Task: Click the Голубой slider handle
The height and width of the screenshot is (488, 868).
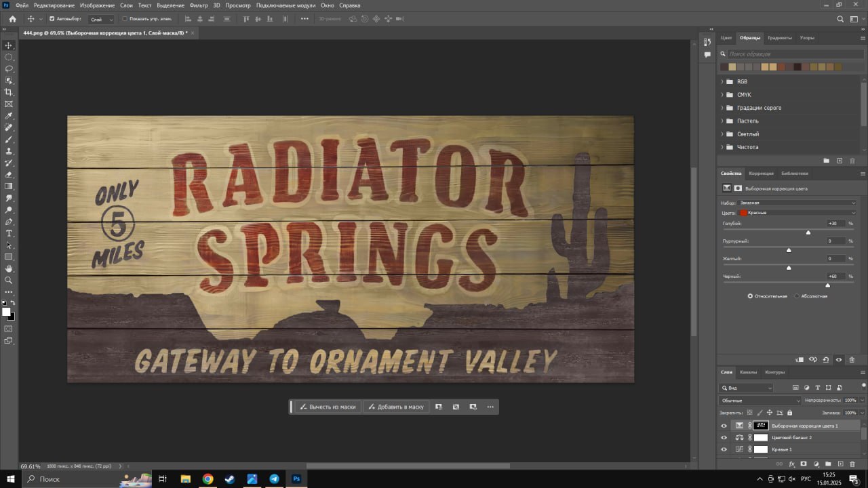Action: [808, 232]
